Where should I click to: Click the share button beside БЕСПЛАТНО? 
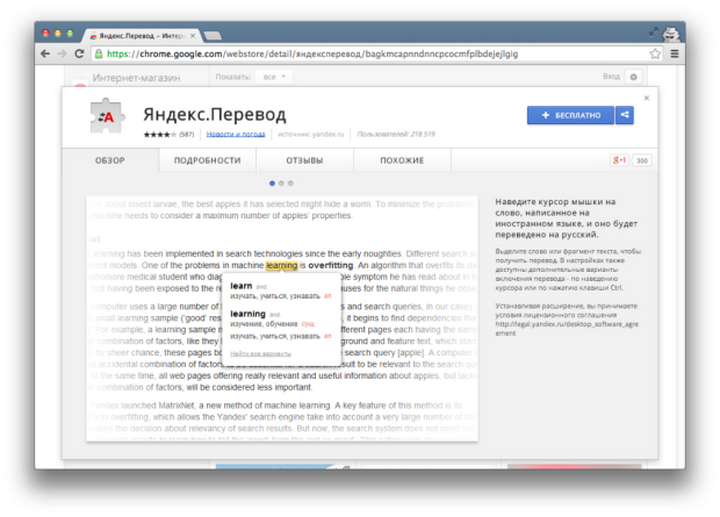click(x=624, y=115)
